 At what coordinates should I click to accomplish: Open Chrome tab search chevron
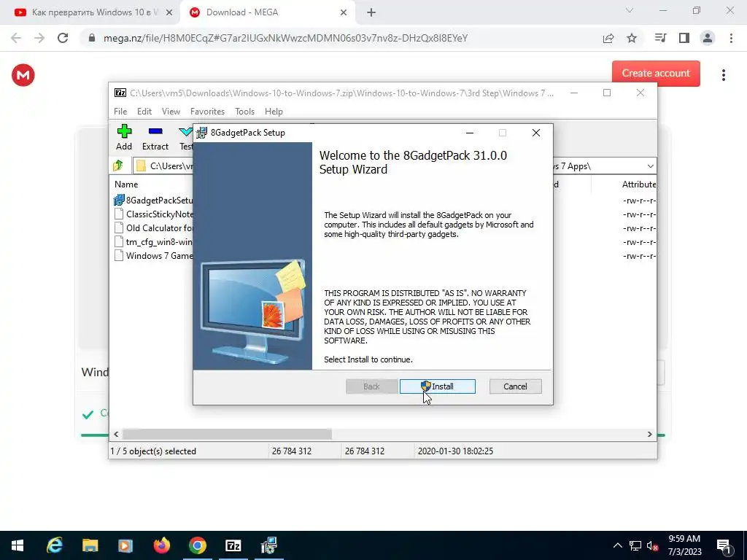tap(630, 10)
